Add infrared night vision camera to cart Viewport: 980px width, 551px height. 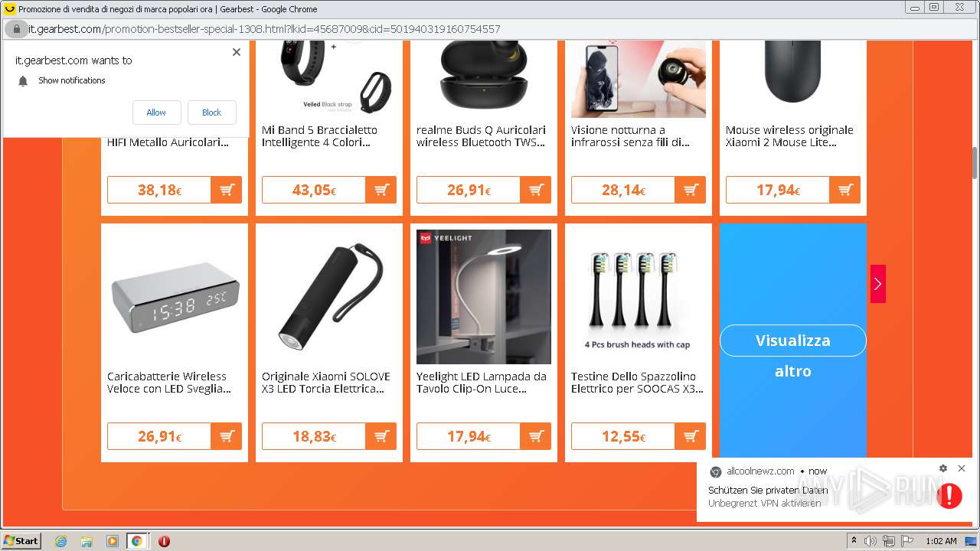(690, 190)
